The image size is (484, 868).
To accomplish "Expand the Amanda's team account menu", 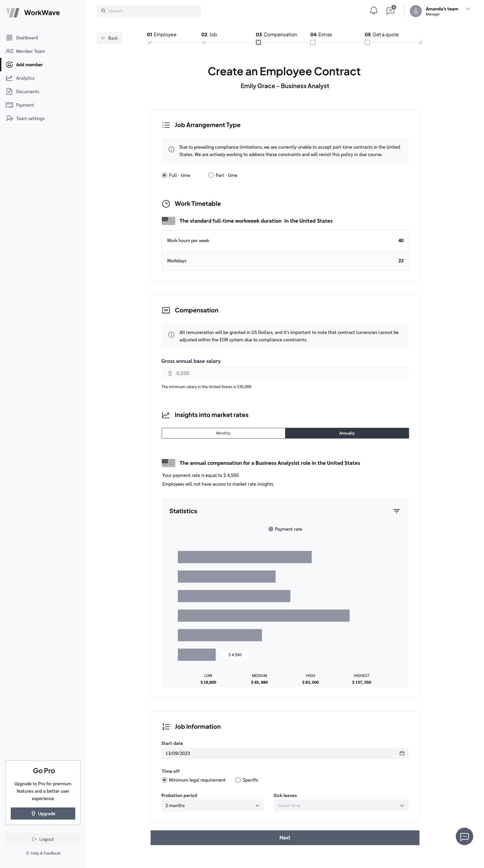I will [468, 9].
